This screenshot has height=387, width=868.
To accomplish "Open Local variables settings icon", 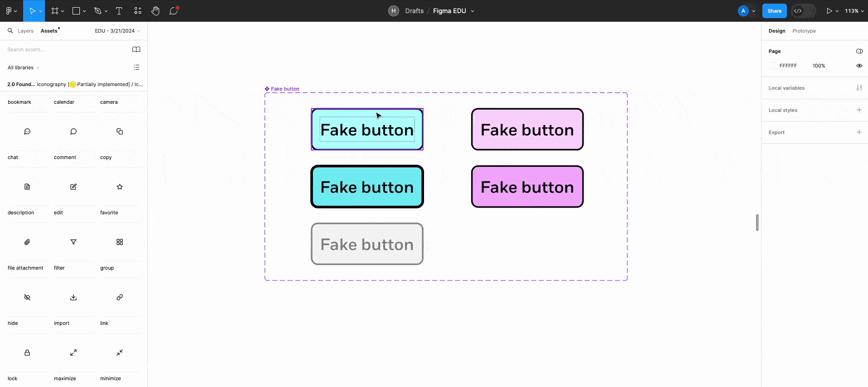I will click(x=859, y=88).
